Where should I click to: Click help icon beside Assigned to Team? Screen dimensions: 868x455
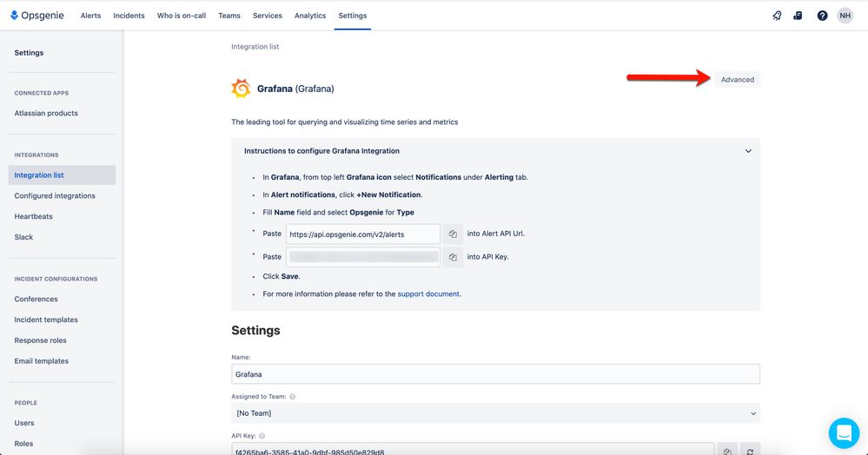pyautogui.click(x=292, y=396)
